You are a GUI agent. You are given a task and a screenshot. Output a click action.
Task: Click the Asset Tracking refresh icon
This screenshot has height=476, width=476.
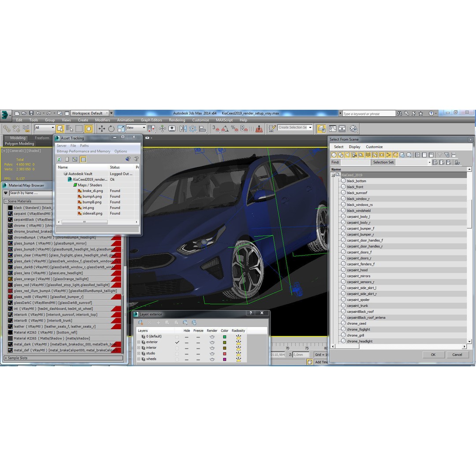pyautogui.click(x=59, y=159)
